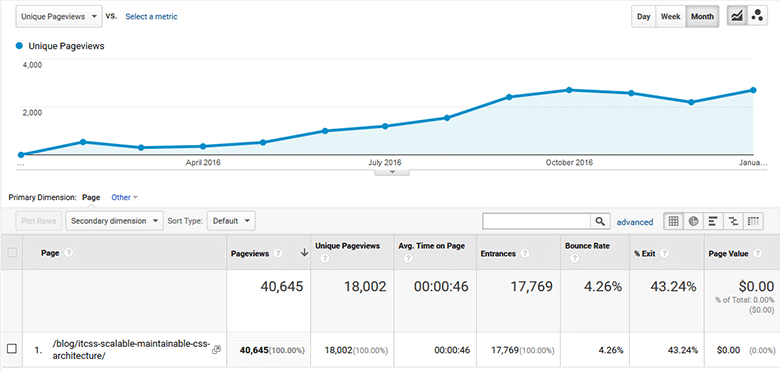Viewport: 780px width, 371px height.
Task: Select Comparison view icon
Action: [x=733, y=221]
